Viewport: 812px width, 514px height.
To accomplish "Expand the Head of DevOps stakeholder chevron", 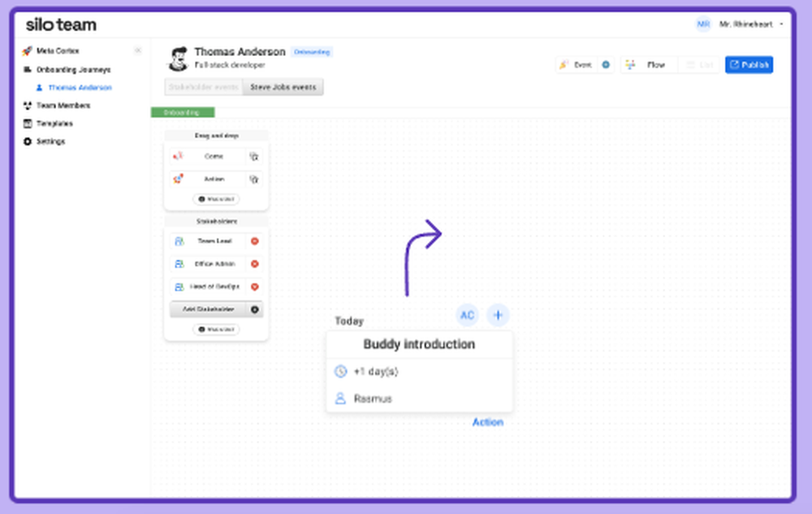I will tap(255, 286).
